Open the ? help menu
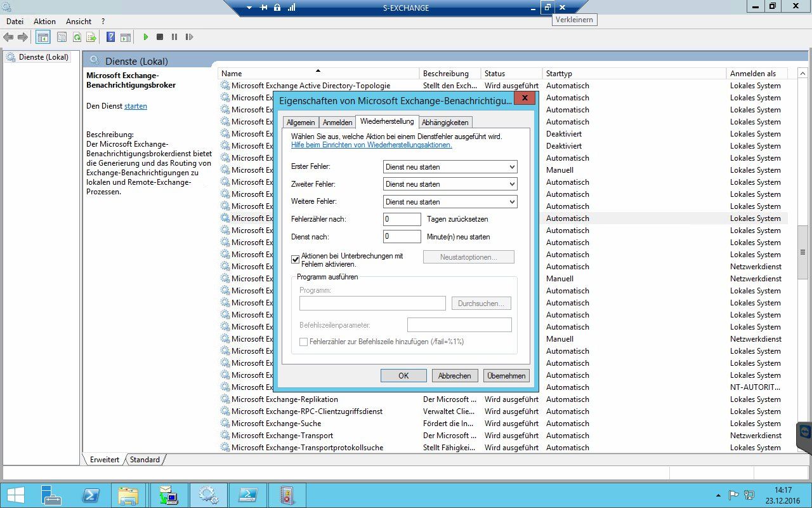This screenshot has height=508, width=812. pyautogui.click(x=103, y=22)
